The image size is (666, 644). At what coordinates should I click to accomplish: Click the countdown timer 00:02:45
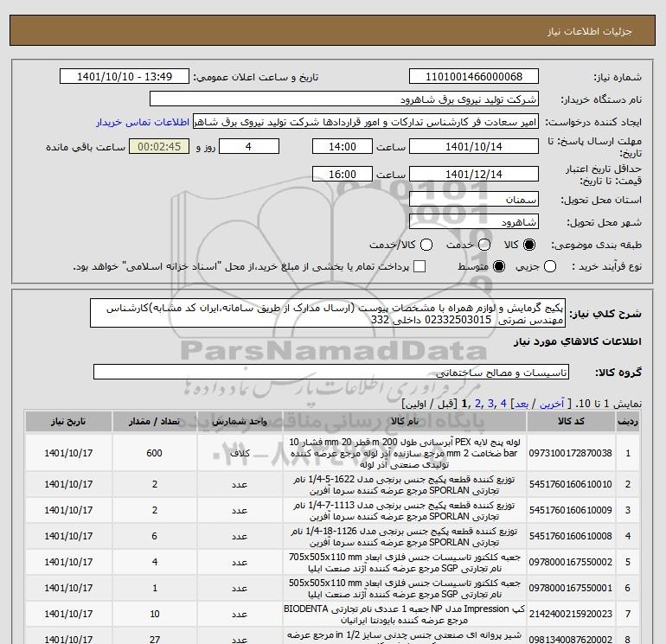[x=159, y=146]
